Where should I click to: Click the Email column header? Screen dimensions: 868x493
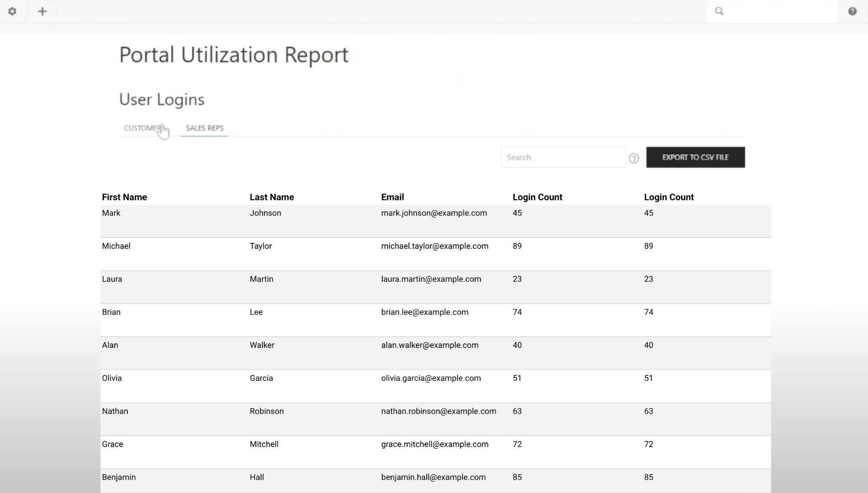pyautogui.click(x=392, y=197)
